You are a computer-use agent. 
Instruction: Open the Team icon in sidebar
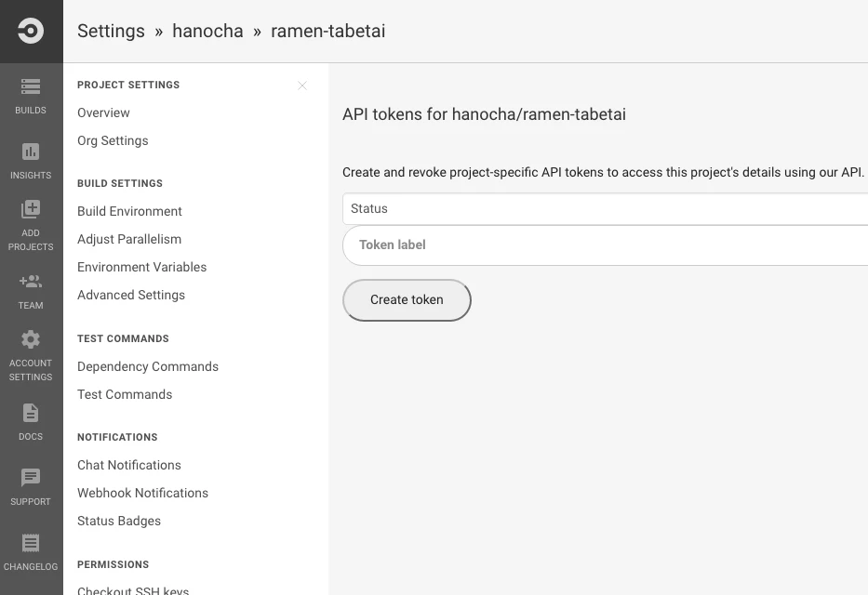31,282
